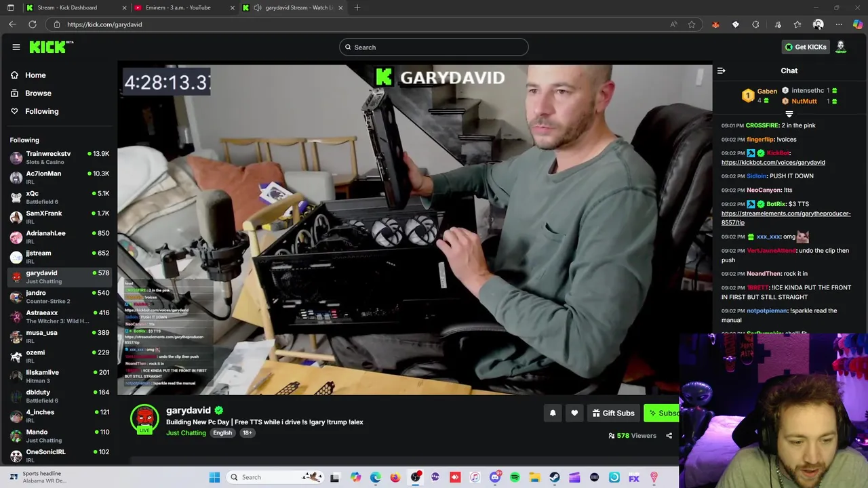
Task: Open ozemi channel in Following list
Action: pos(60,357)
